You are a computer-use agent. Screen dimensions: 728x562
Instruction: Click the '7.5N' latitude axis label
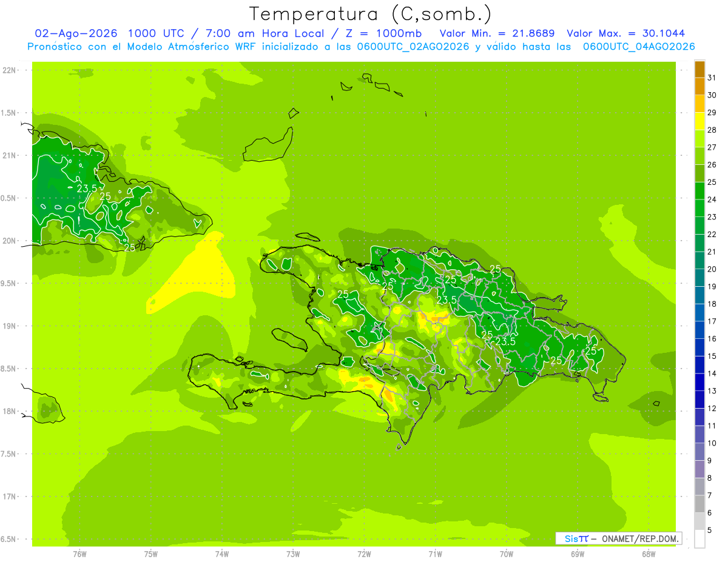(x=8, y=454)
